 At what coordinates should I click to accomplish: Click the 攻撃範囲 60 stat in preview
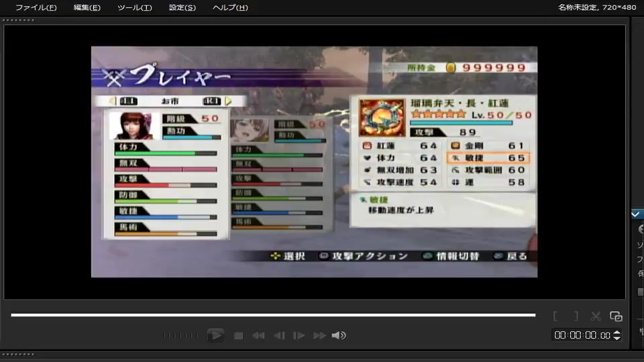click(x=488, y=170)
